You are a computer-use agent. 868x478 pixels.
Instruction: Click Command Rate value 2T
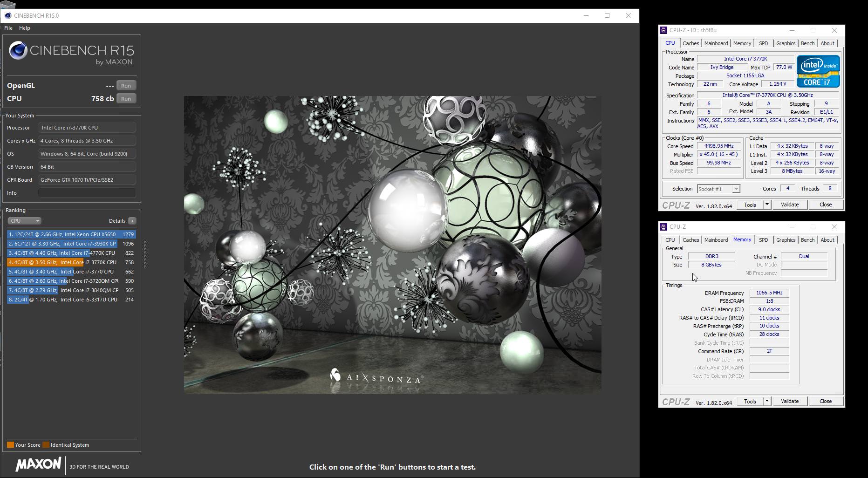[769, 351]
